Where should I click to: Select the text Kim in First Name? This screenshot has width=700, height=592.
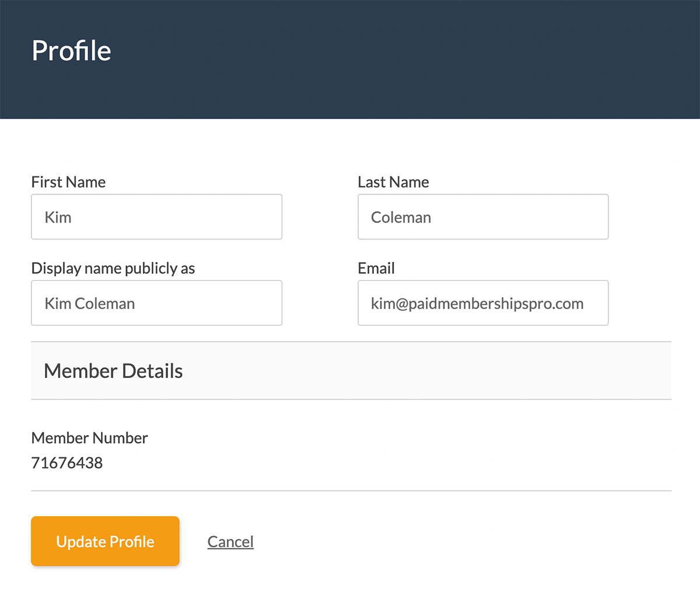(57, 217)
